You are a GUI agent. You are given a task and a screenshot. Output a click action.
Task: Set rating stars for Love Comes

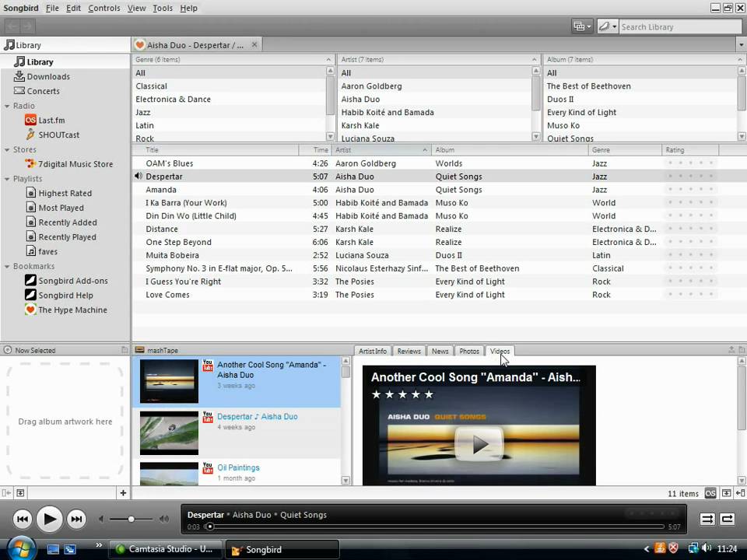click(690, 294)
